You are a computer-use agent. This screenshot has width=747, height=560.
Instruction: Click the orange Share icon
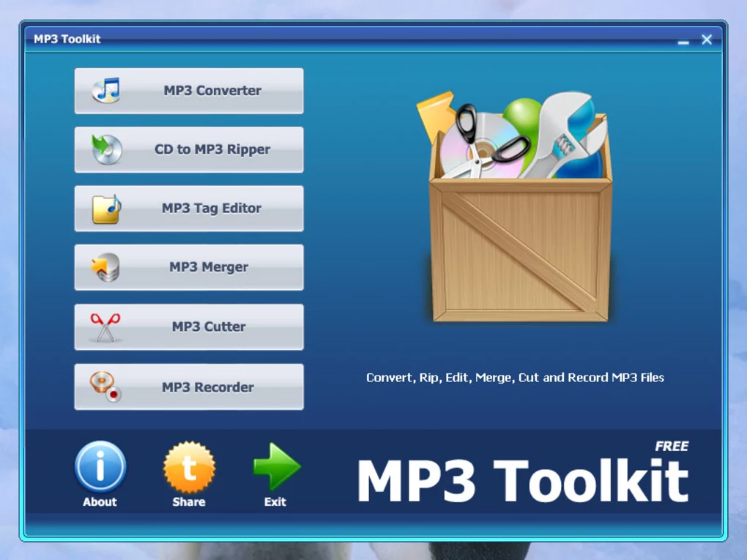188,467
